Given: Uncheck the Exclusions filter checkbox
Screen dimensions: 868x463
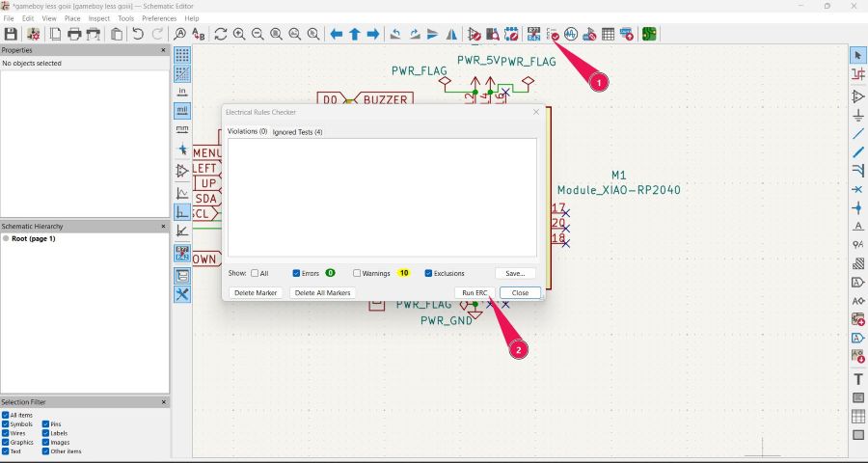Looking at the screenshot, I should (428, 273).
